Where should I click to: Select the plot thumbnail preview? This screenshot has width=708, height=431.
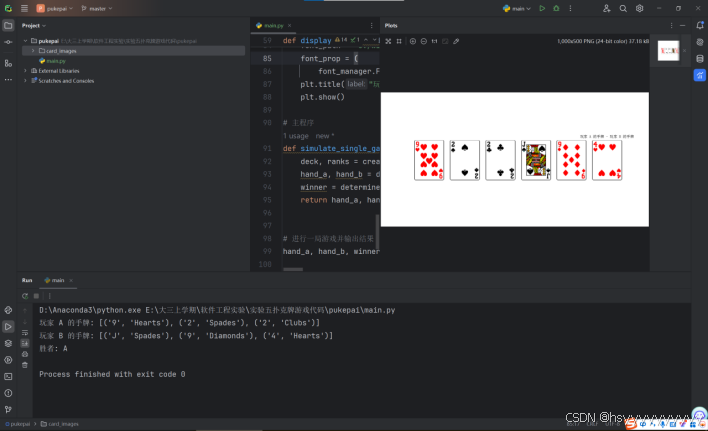668,51
